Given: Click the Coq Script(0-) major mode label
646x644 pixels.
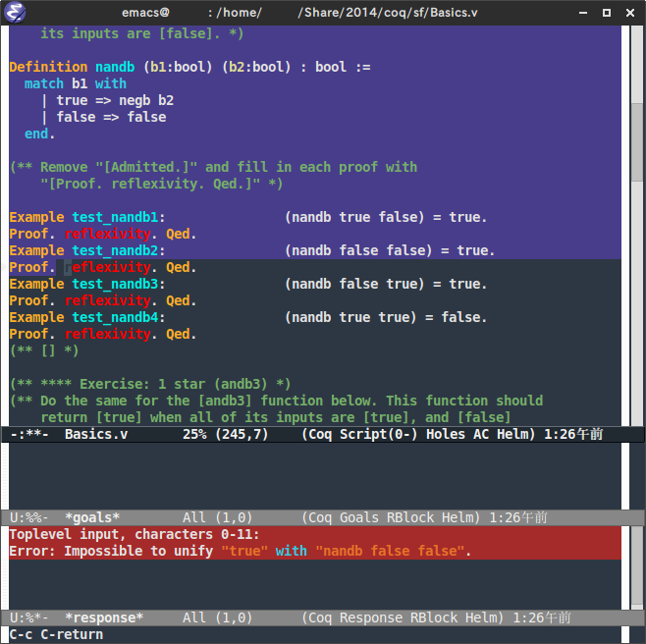Looking at the screenshot, I should (x=359, y=434).
